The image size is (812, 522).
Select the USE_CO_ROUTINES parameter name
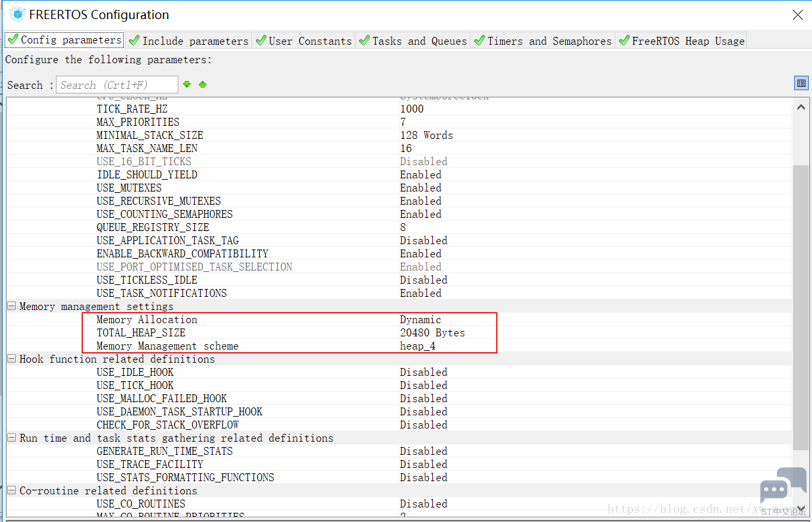pos(141,504)
